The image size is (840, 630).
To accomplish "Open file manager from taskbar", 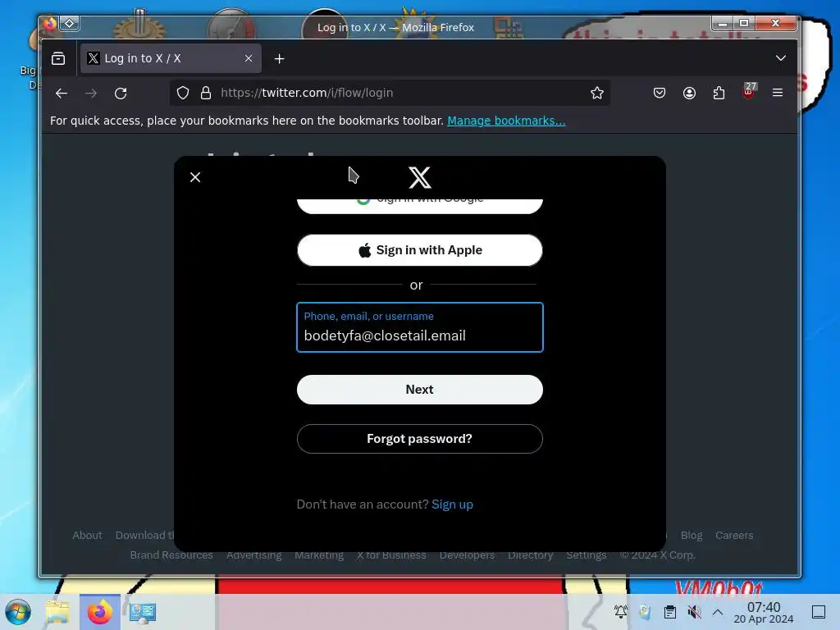I will click(x=58, y=612).
